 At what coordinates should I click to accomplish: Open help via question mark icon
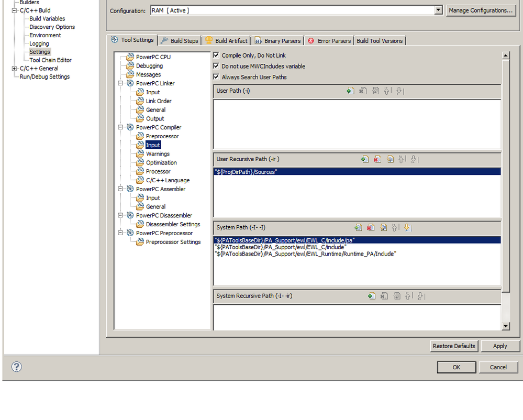16,367
